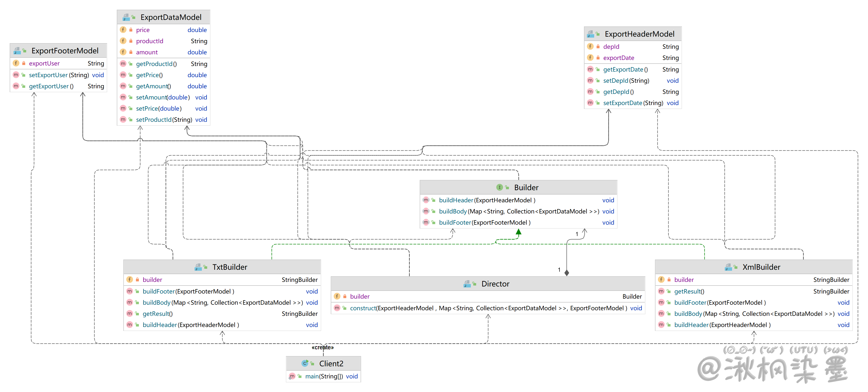Click the «create» dependency label
Viewport: 868px width, 392px height.
pyautogui.click(x=323, y=347)
